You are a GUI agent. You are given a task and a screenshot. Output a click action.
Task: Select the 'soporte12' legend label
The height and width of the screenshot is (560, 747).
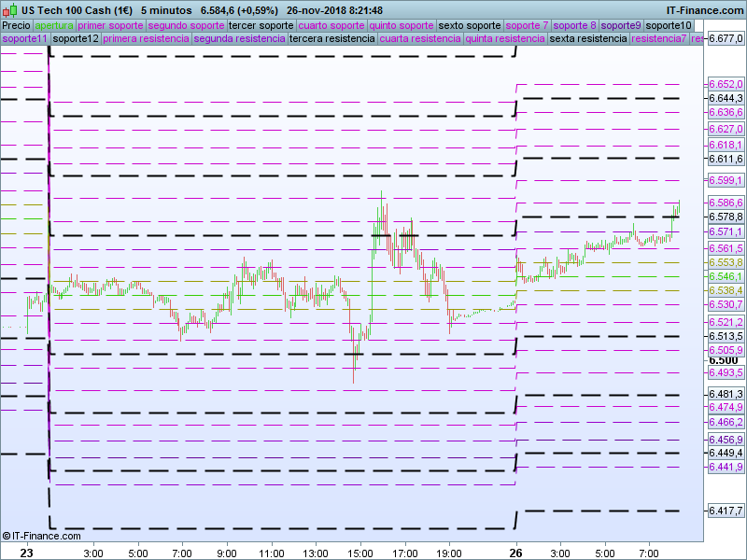coord(76,39)
